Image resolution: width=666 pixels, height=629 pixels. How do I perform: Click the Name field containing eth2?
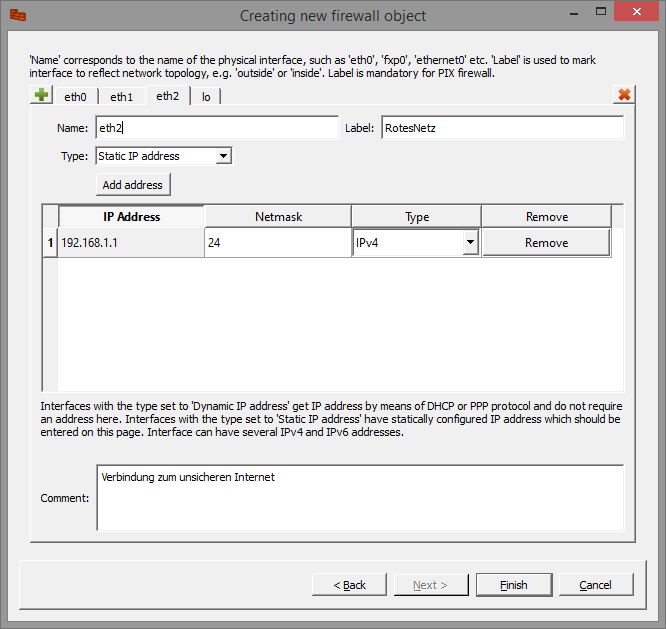click(x=217, y=128)
